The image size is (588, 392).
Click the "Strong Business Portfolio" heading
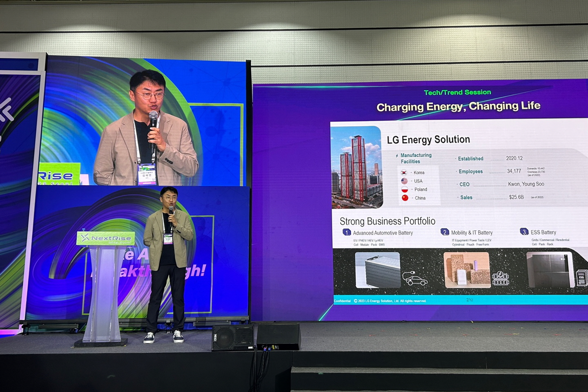388,221
